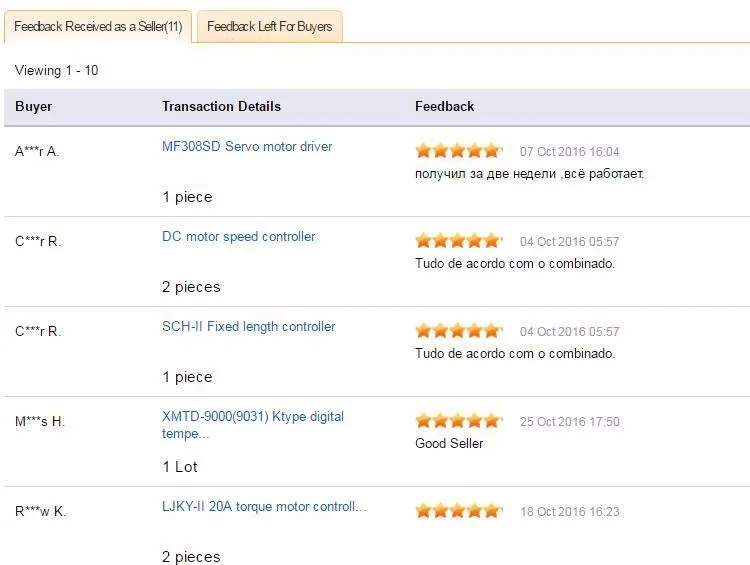Viewport: 750px width, 565px height.
Task: Click the Transaction Details column header
Action: click(x=221, y=106)
